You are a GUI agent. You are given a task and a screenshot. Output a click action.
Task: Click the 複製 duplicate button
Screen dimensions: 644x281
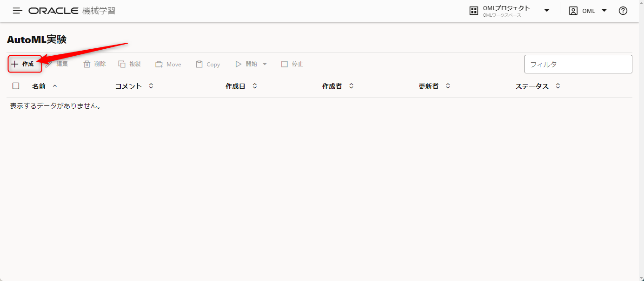click(129, 64)
